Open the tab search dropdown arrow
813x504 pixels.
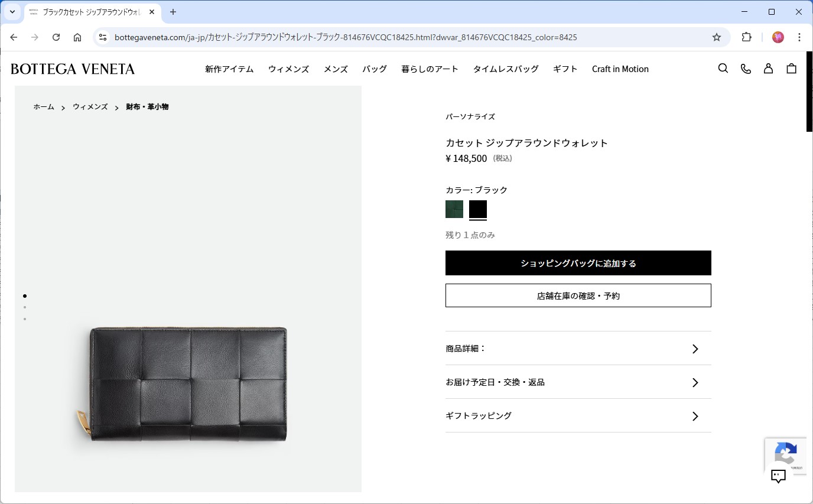click(12, 12)
